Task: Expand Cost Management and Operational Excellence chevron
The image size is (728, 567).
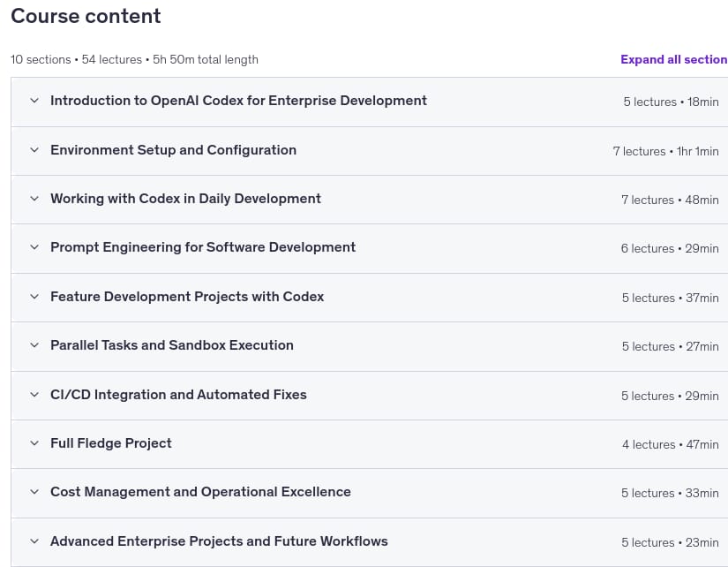Action: pyautogui.click(x=34, y=492)
